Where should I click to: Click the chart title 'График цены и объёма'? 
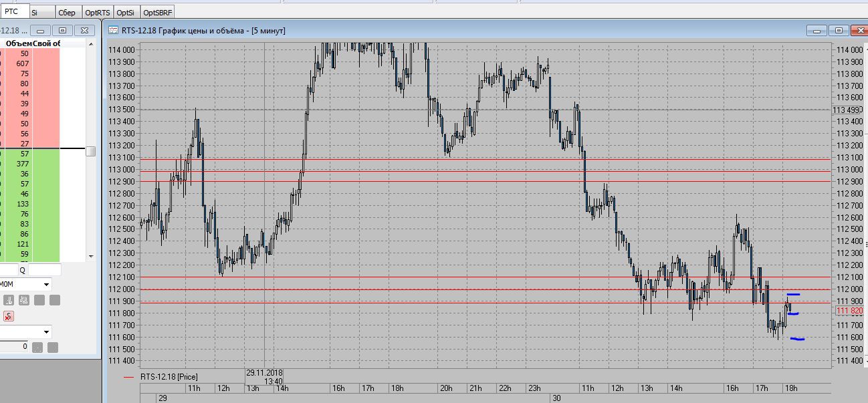[203, 31]
